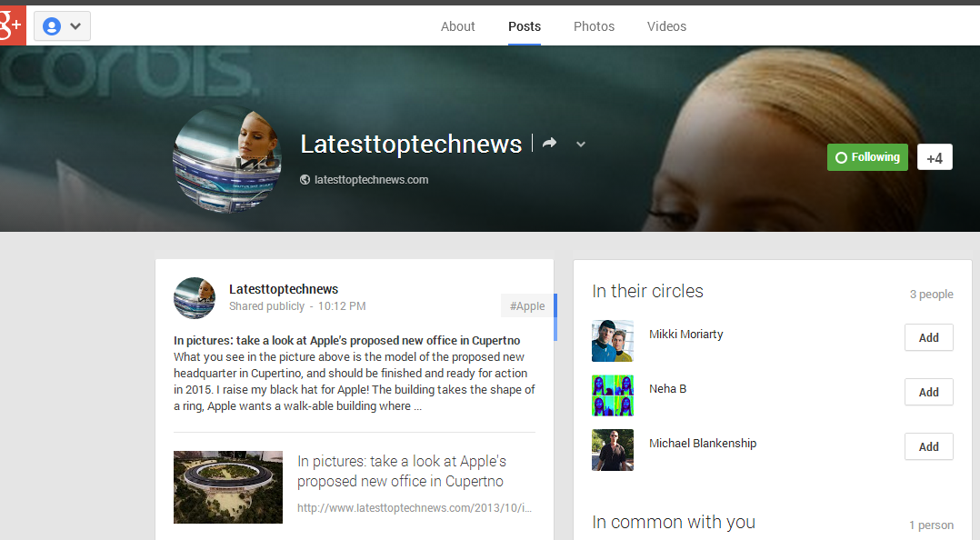980x540 pixels.
Task: Click the +4 button
Action: point(935,157)
